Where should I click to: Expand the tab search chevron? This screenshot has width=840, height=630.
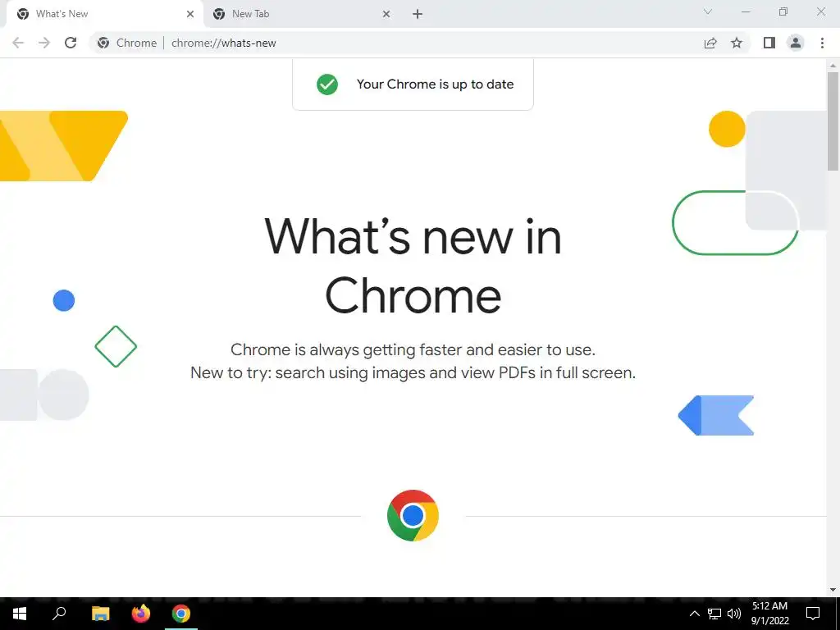[x=708, y=11]
